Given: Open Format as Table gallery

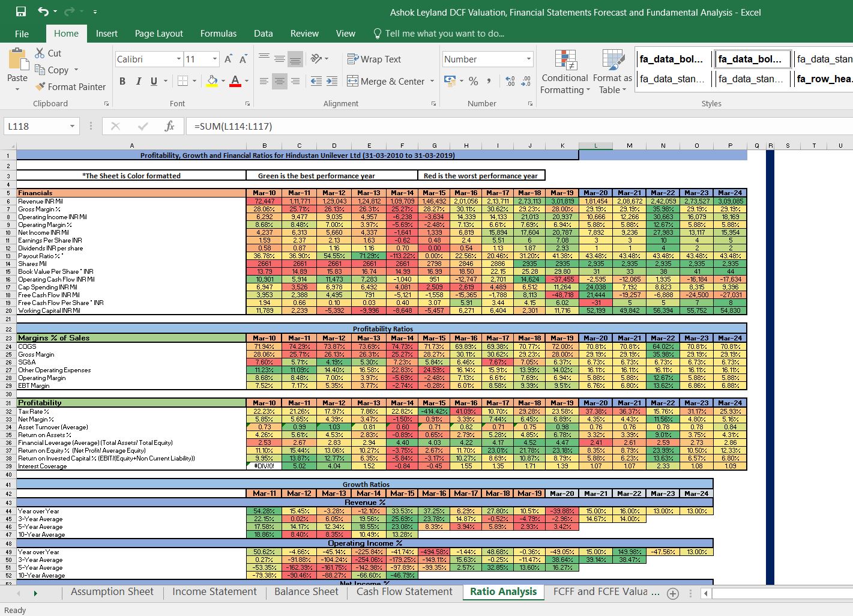Looking at the screenshot, I should 612,72.
